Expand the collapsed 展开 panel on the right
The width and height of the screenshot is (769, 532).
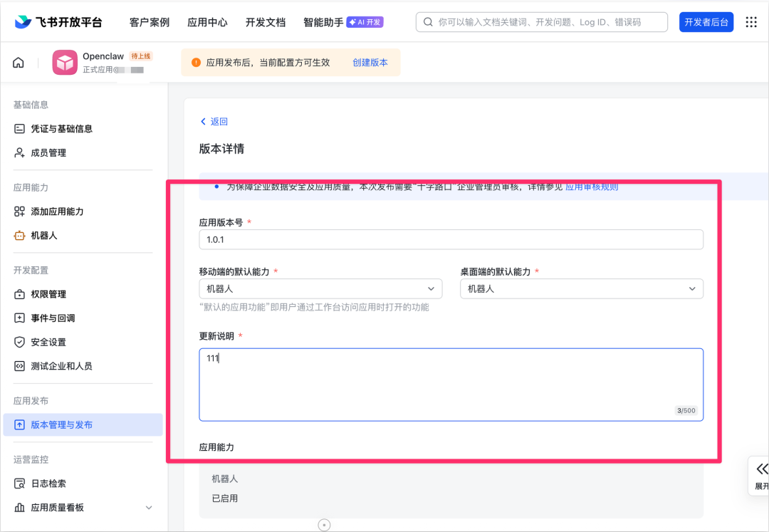click(x=759, y=476)
